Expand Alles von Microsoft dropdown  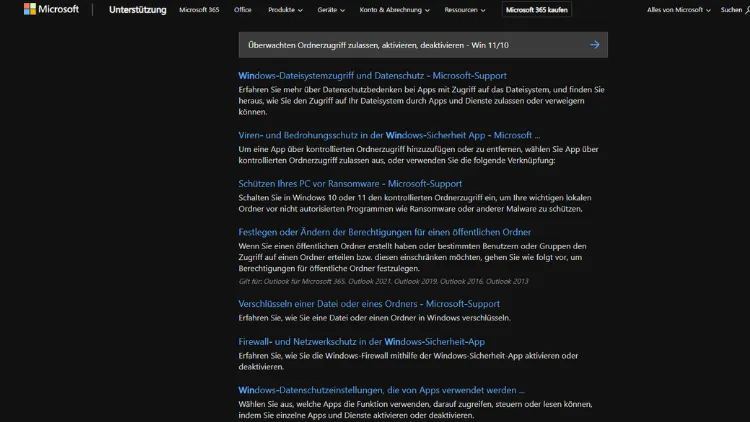679,10
